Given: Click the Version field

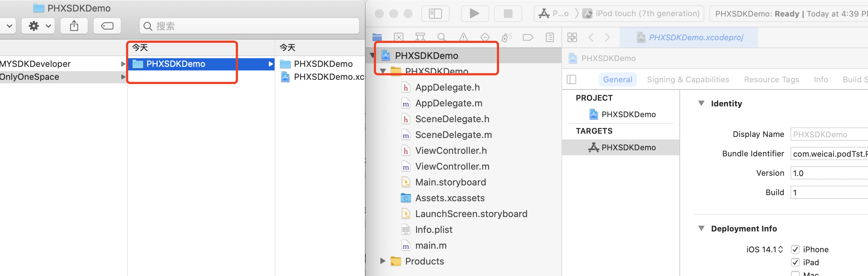Looking at the screenshot, I should 829,173.
